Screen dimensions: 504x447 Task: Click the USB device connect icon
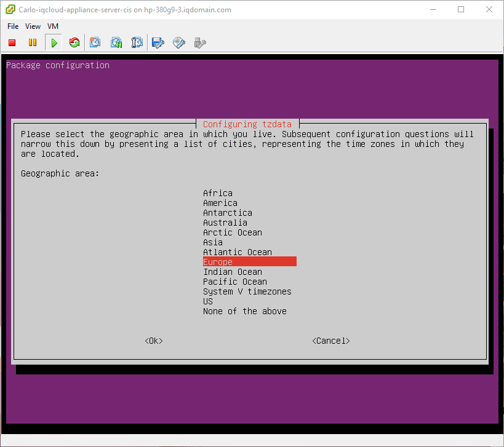pyautogui.click(x=199, y=42)
